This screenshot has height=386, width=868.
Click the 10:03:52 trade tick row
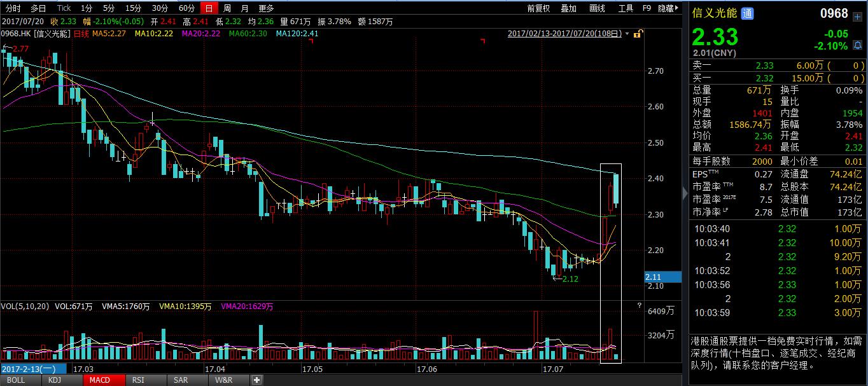coord(778,271)
